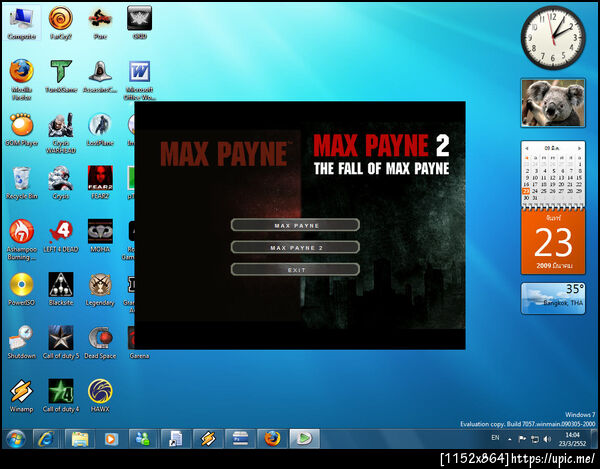Select the Call of duty 5 shortcut

pos(61,342)
